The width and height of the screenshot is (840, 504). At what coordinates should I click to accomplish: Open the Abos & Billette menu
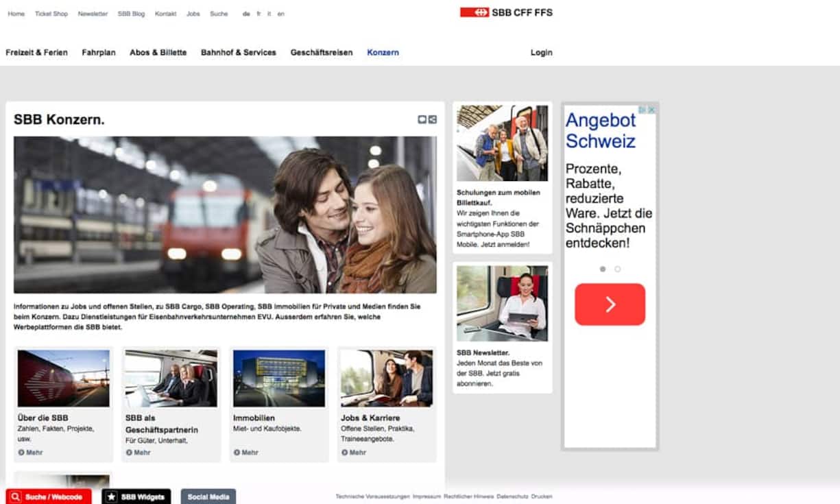158,52
